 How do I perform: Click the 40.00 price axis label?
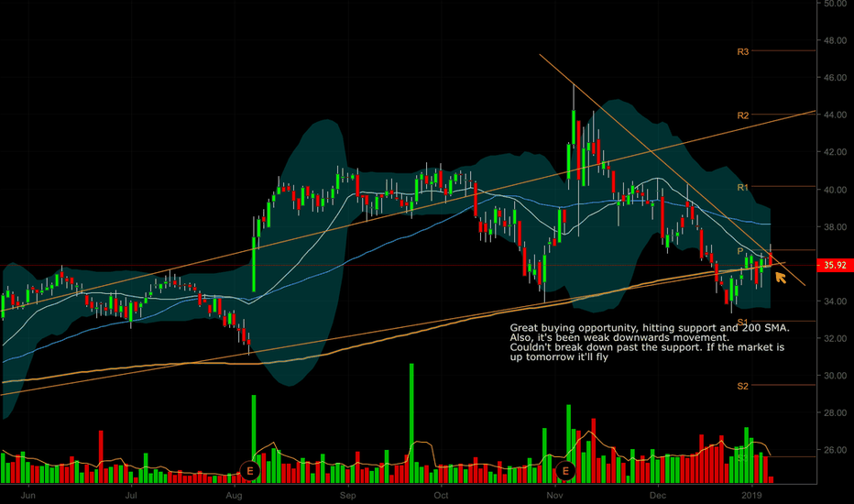point(835,190)
